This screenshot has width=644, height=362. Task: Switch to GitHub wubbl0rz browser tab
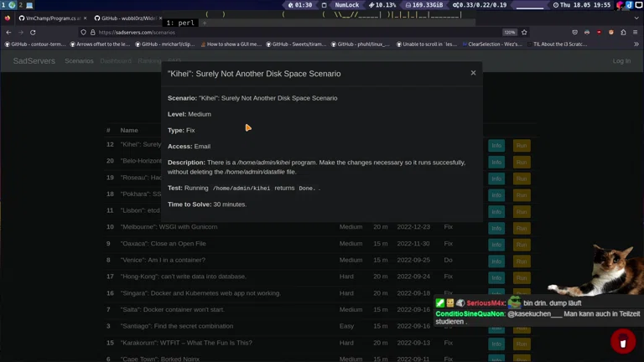(124, 18)
